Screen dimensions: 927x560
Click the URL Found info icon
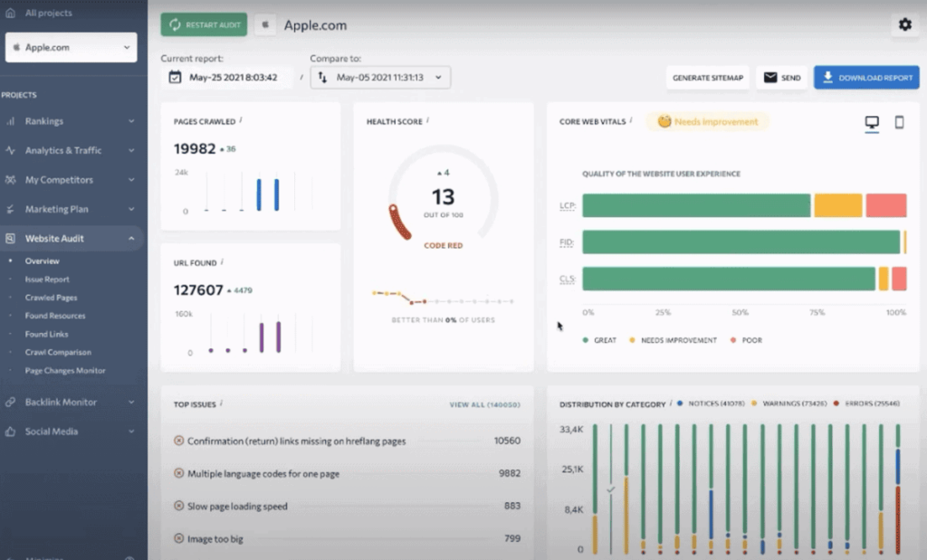pyautogui.click(x=222, y=261)
